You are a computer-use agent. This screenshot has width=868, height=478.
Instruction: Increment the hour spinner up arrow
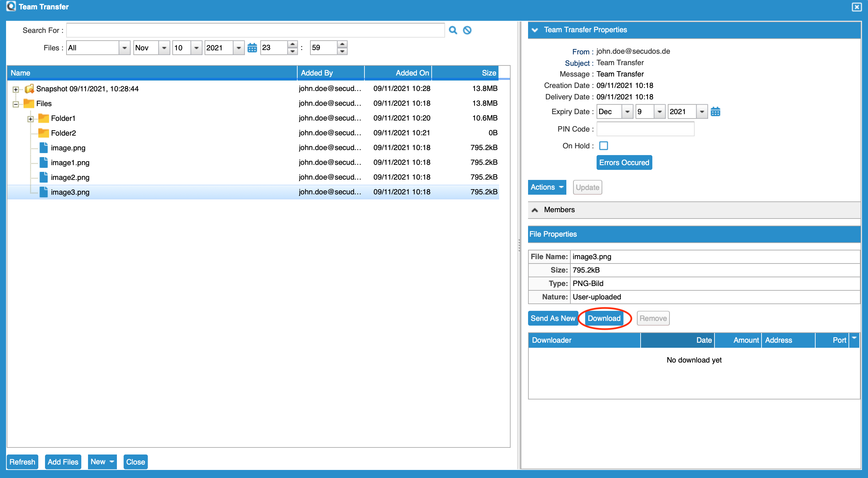pyautogui.click(x=293, y=44)
